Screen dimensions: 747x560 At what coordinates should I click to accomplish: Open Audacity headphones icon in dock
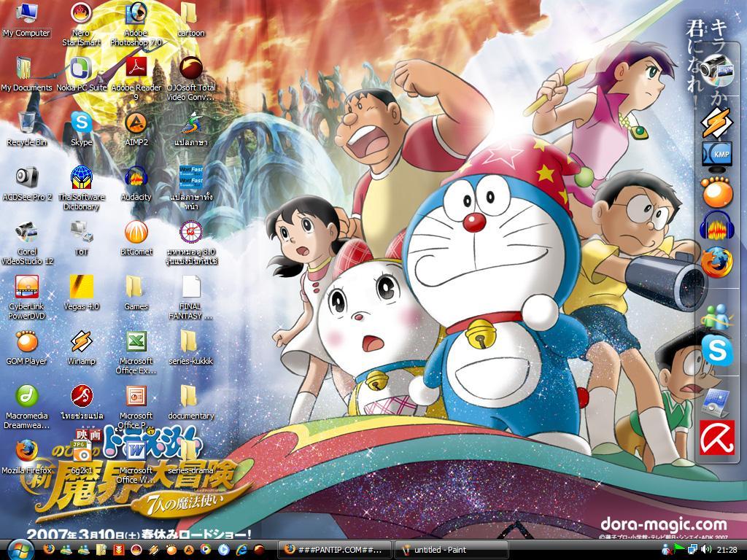(717, 226)
